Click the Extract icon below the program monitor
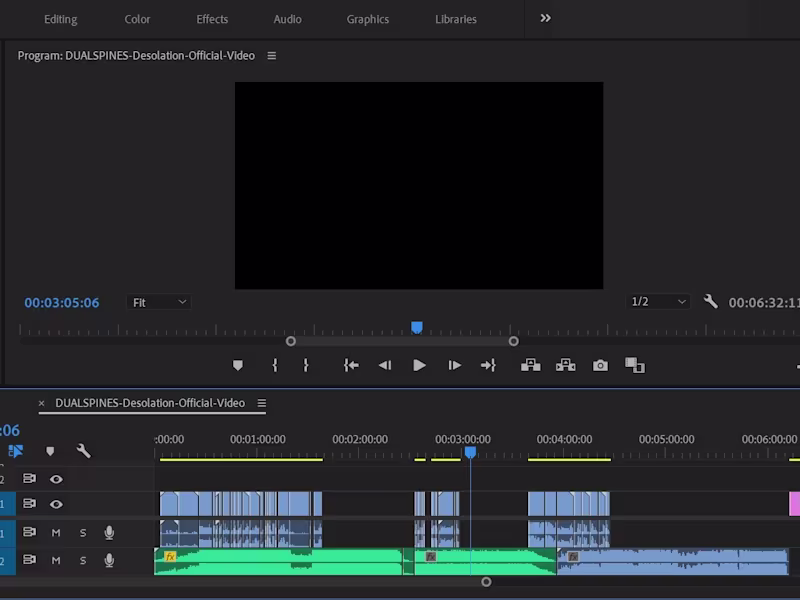The height and width of the screenshot is (600, 800). (565, 365)
